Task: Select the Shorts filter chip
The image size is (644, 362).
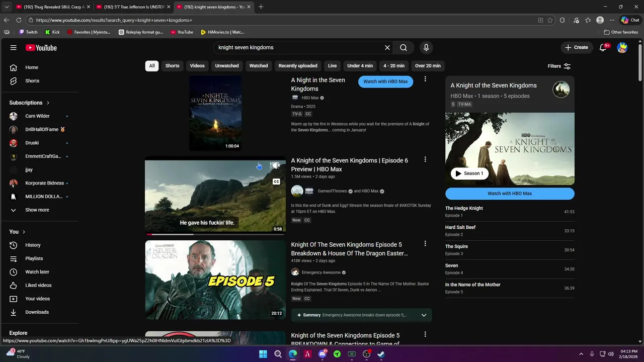Action: (x=173, y=66)
